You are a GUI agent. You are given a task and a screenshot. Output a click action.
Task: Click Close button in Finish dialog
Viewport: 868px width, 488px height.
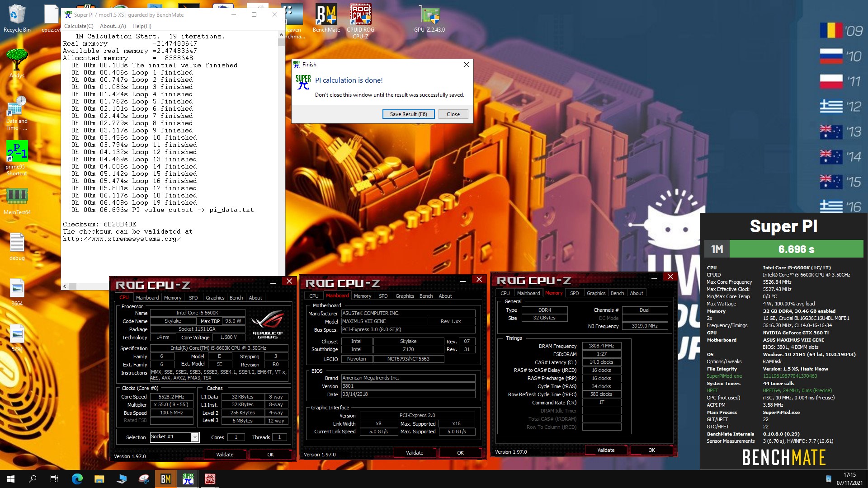tap(453, 114)
